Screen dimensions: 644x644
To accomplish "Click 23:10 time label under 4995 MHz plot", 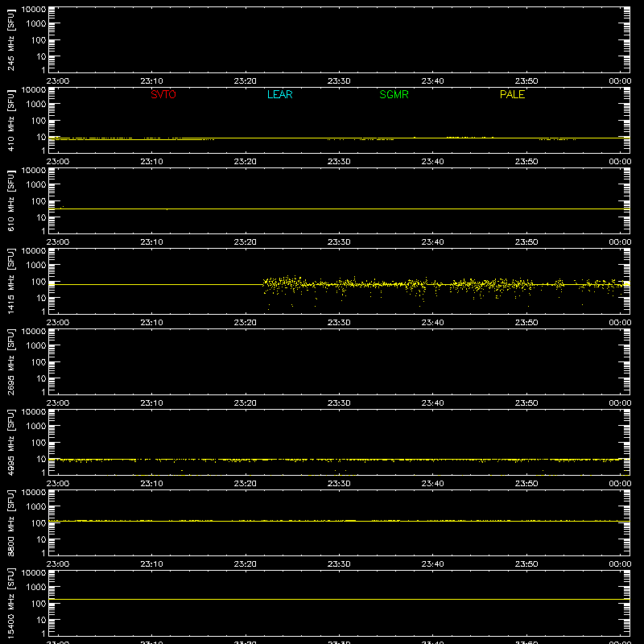I will pos(151,484).
